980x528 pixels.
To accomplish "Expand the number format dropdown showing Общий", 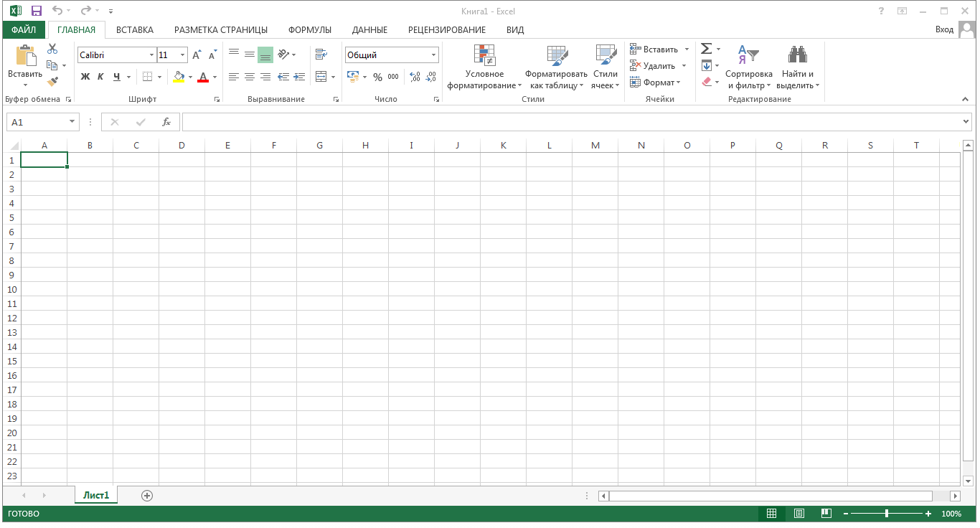I will 433,55.
